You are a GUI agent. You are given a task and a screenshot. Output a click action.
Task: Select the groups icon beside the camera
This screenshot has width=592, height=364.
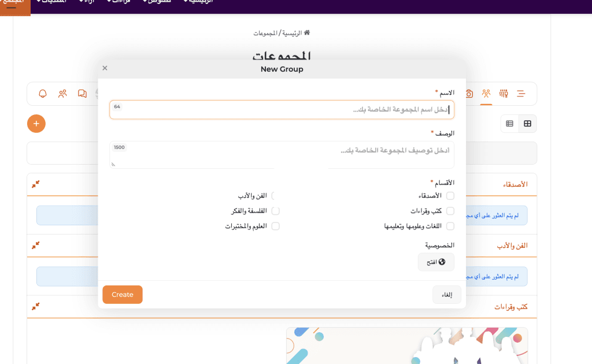pos(486,94)
